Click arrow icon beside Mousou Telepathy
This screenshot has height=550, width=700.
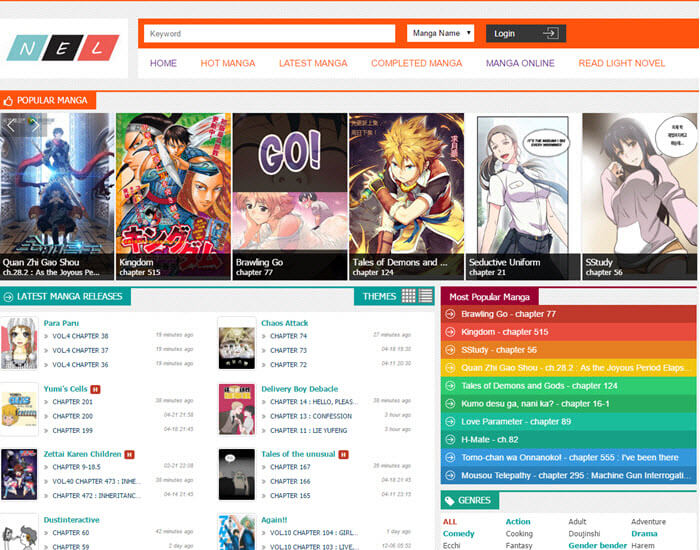click(450, 475)
